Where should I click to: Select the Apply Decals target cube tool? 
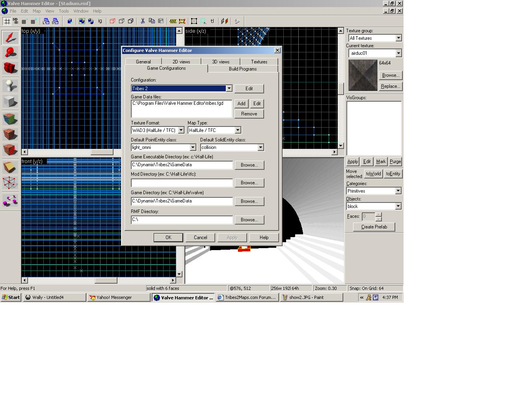(x=10, y=149)
